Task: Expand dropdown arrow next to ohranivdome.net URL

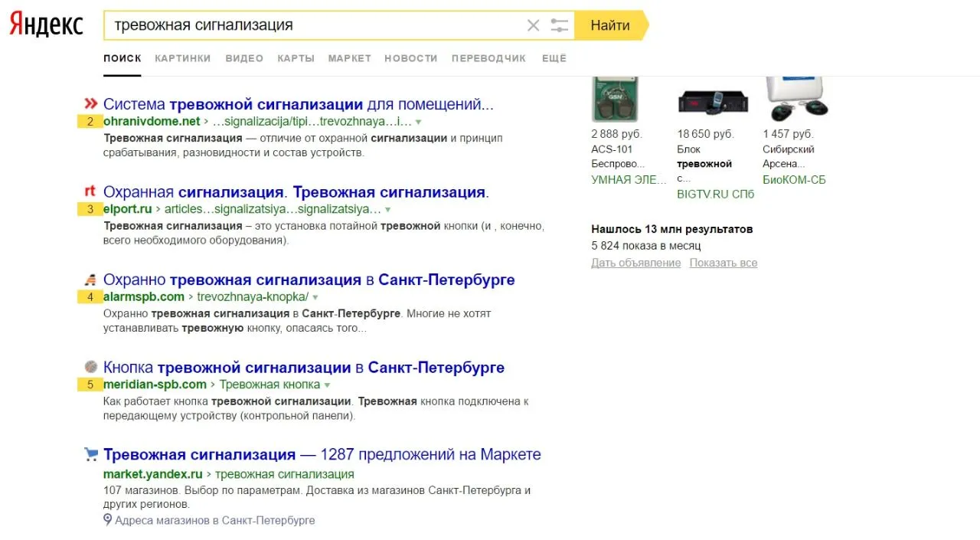Action: tap(419, 122)
